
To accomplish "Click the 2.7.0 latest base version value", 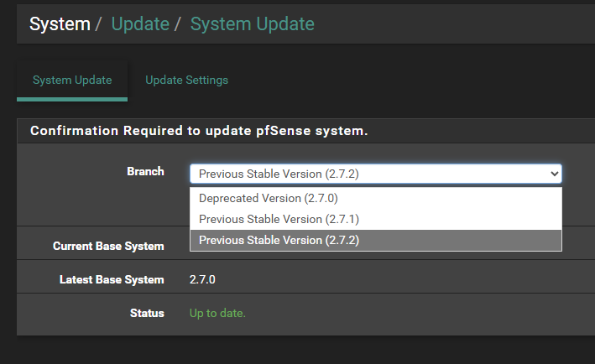I will pyautogui.click(x=202, y=280).
